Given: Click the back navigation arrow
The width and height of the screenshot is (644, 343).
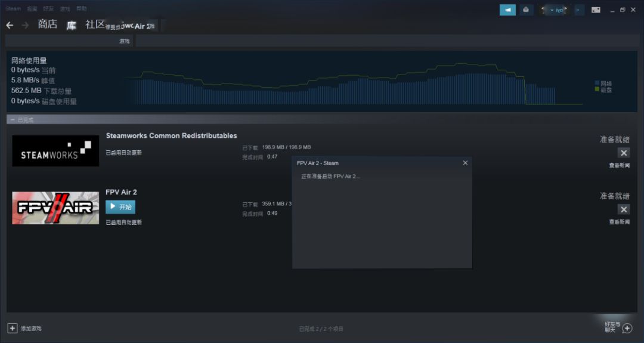Looking at the screenshot, I should coord(10,25).
